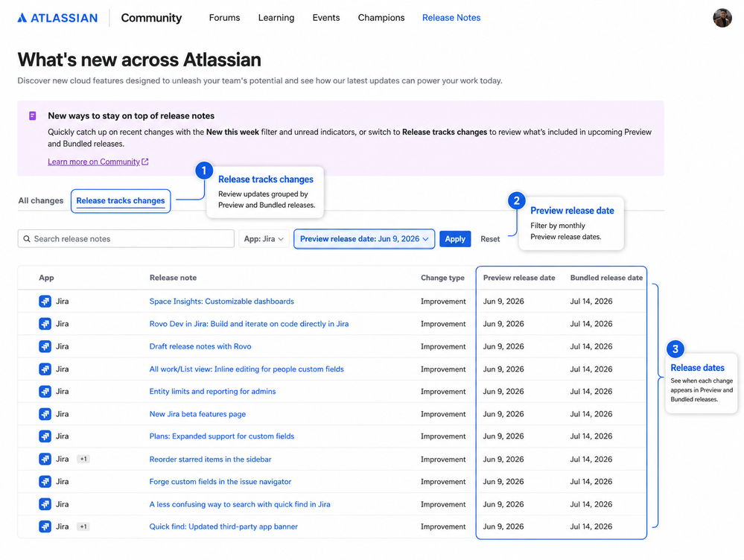This screenshot has width=744, height=560.
Task: Go to Events page
Action: pyautogui.click(x=326, y=18)
